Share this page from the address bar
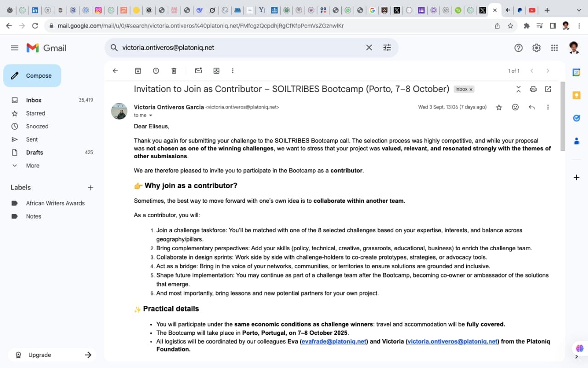 click(497, 26)
